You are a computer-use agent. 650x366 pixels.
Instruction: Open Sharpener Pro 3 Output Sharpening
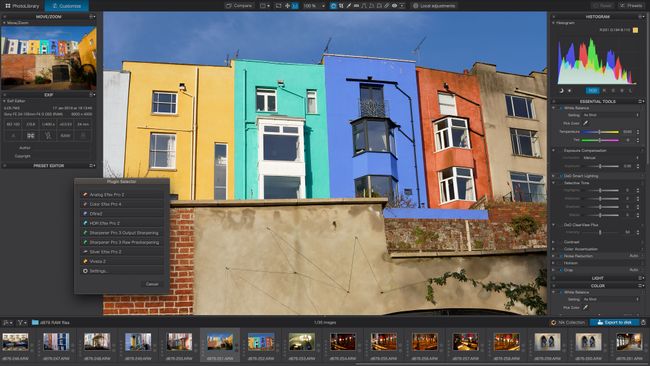[x=121, y=233]
